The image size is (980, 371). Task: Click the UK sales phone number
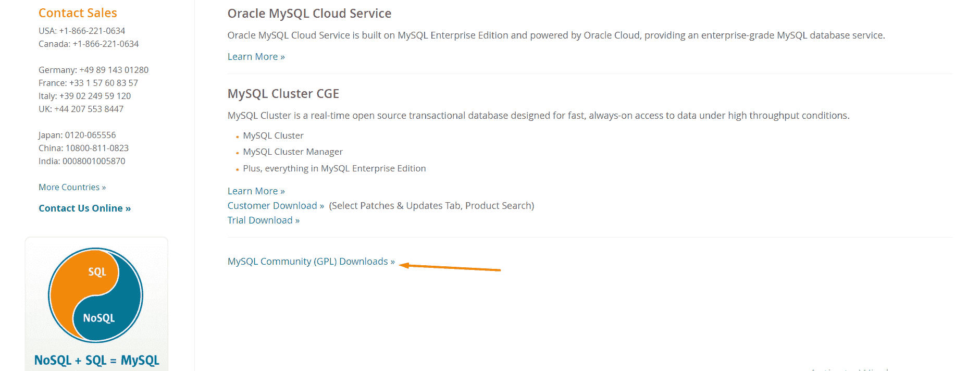click(89, 109)
